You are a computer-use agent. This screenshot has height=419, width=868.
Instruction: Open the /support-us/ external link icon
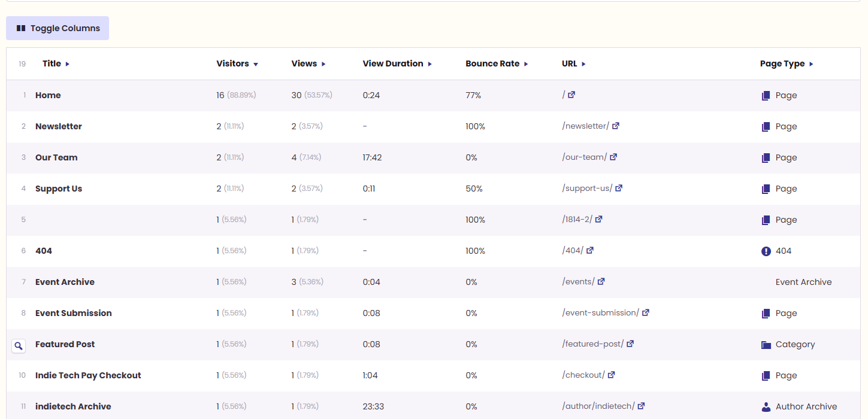coord(619,188)
